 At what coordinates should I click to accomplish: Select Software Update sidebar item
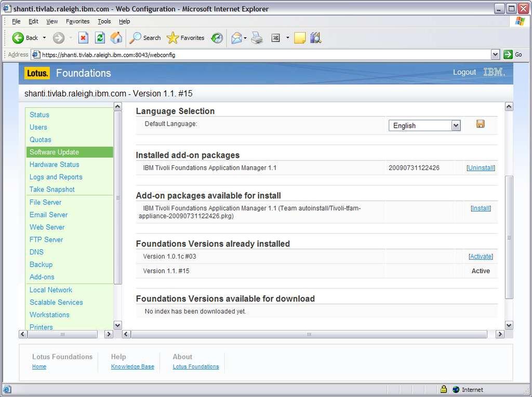click(70, 152)
